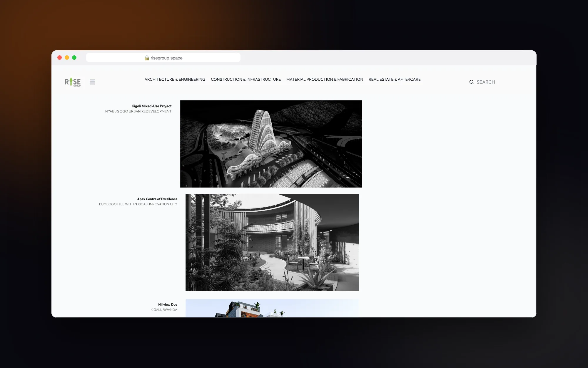Viewport: 588px width, 368px height.
Task: Click the RISE Group logo
Action: click(x=73, y=82)
